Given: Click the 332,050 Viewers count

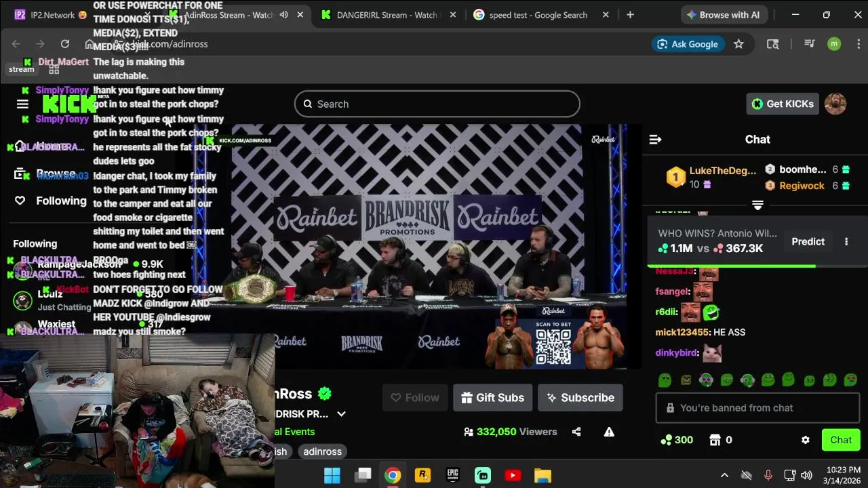Looking at the screenshot, I should [x=510, y=432].
